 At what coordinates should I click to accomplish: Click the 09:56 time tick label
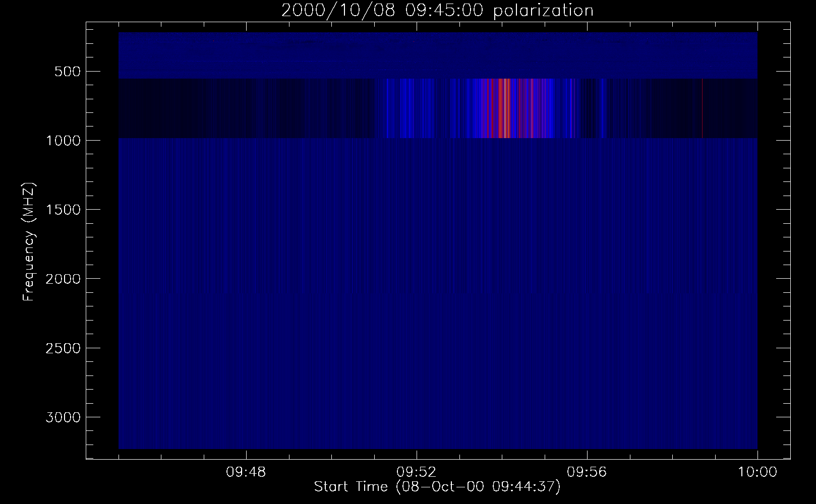[587, 472]
